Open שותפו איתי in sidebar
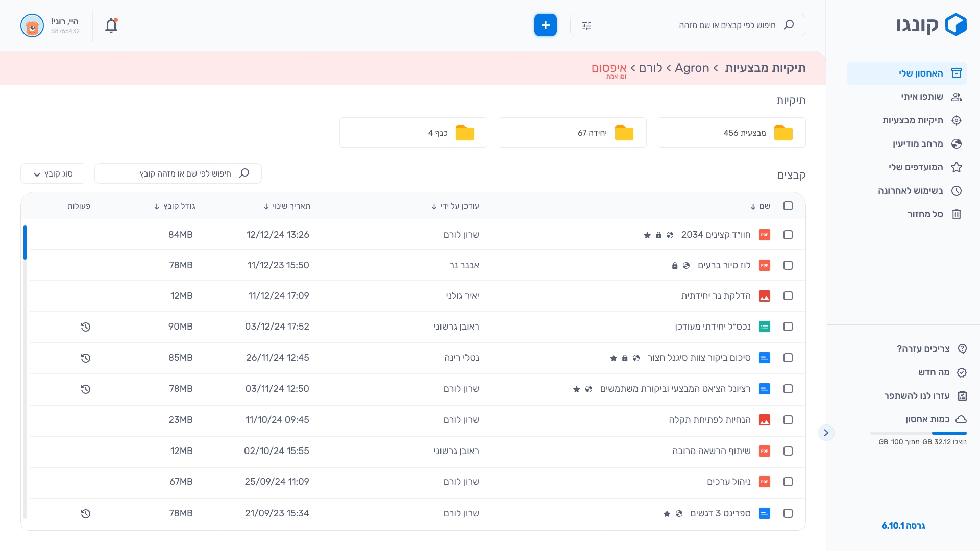 coord(921,97)
